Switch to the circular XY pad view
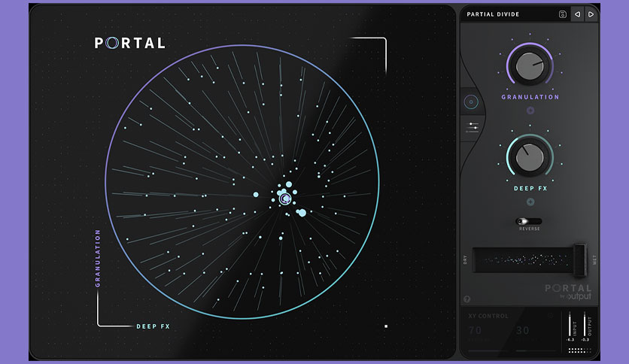This screenshot has width=629, height=364. (x=471, y=102)
